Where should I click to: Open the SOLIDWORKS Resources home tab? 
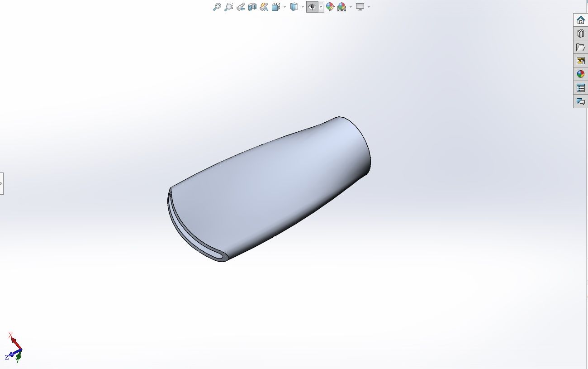(x=581, y=20)
